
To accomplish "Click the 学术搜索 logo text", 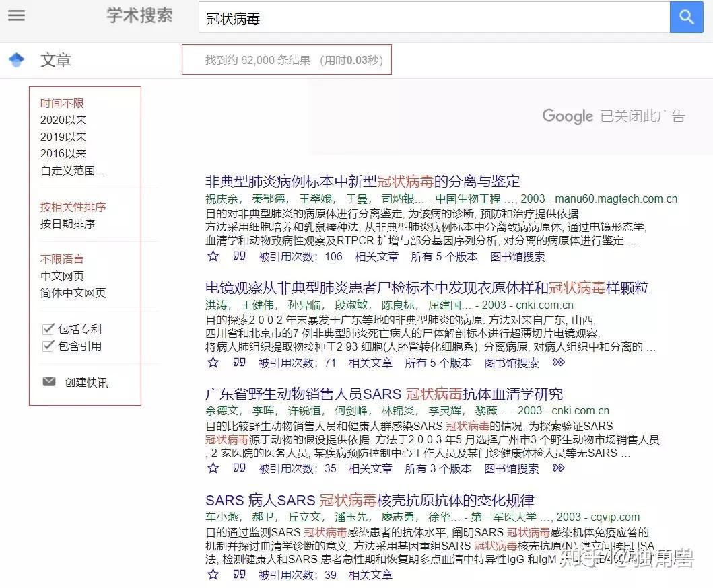I will point(139,15).
